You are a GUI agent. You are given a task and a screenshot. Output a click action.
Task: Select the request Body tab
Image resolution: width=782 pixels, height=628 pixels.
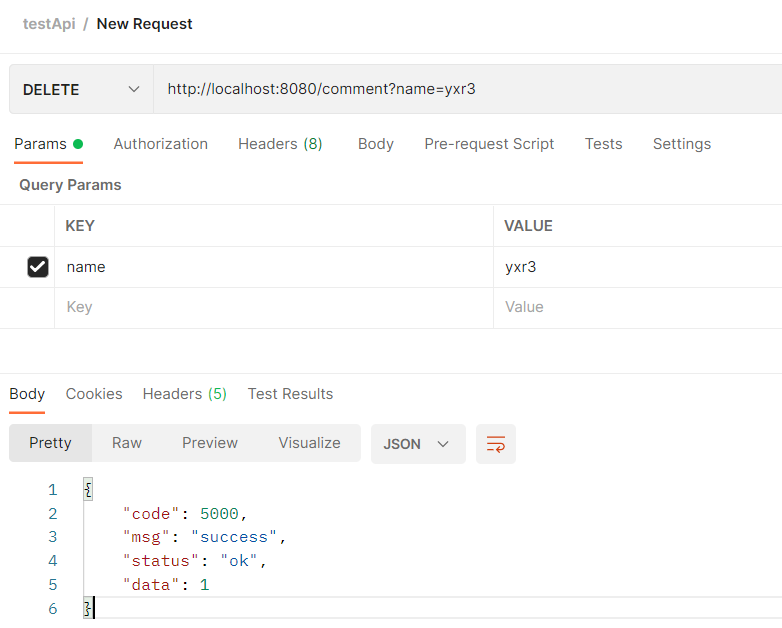[375, 144]
